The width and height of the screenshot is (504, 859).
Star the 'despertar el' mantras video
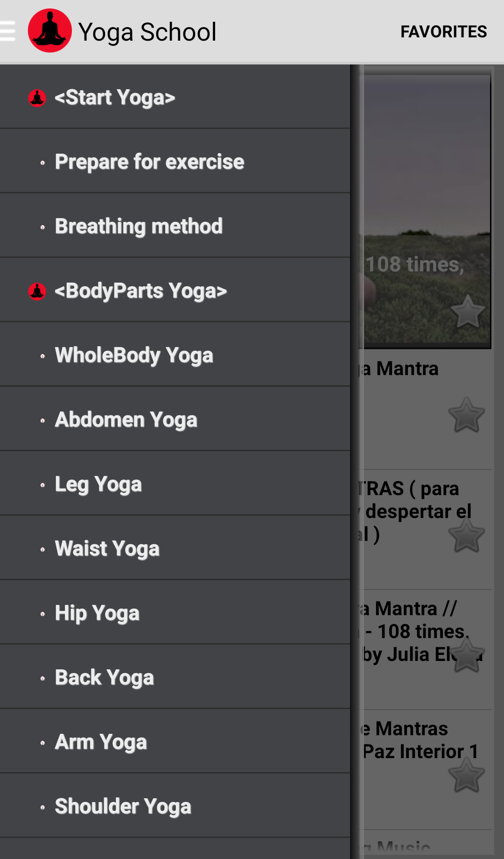[466, 536]
